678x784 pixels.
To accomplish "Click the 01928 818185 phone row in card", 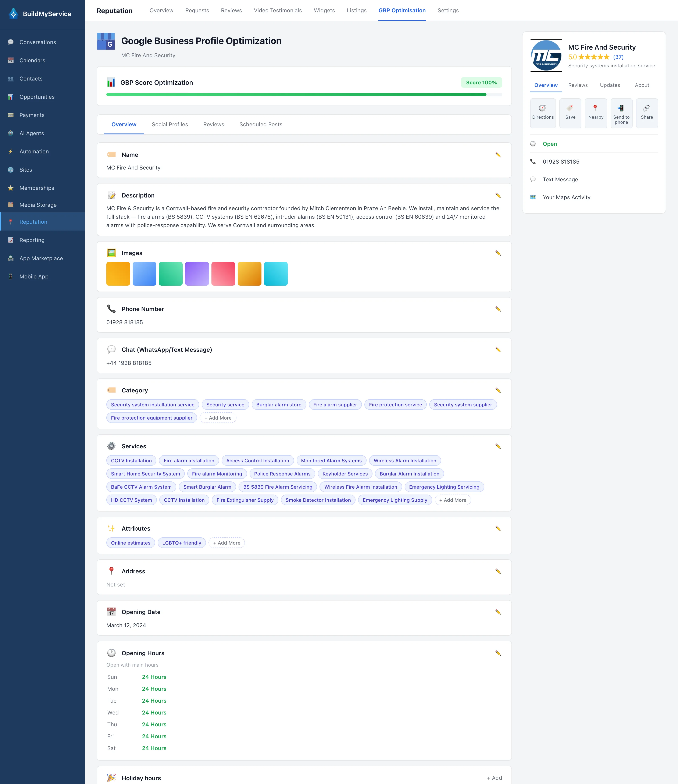I will tap(594, 161).
